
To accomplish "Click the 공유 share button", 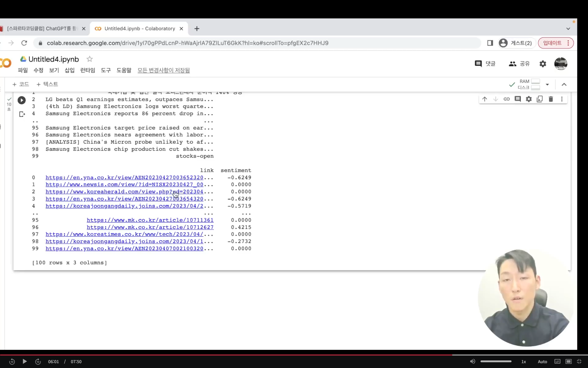I will coord(519,64).
